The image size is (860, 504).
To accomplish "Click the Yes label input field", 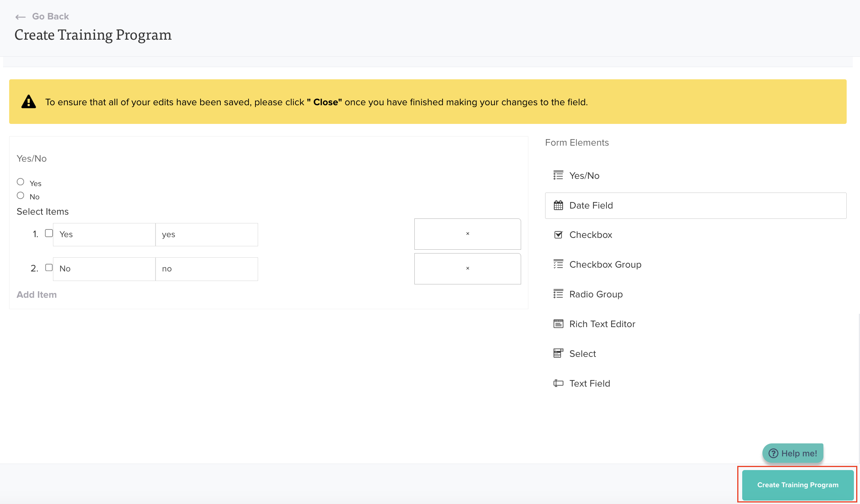I will [x=104, y=234].
